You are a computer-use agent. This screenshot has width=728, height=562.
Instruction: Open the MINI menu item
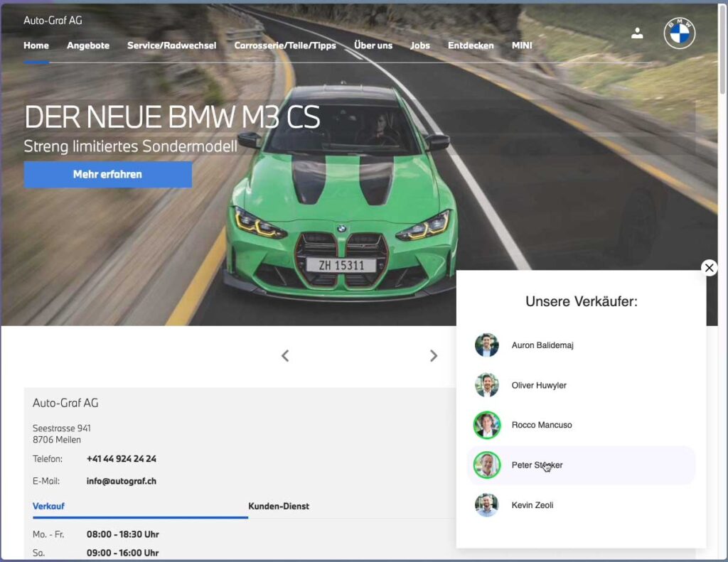[522, 45]
